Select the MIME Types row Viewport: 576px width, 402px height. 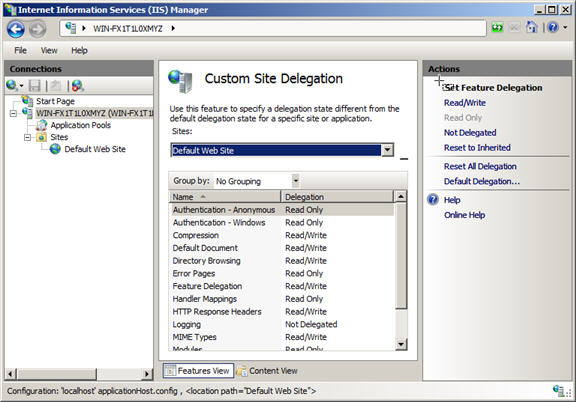(281, 337)
